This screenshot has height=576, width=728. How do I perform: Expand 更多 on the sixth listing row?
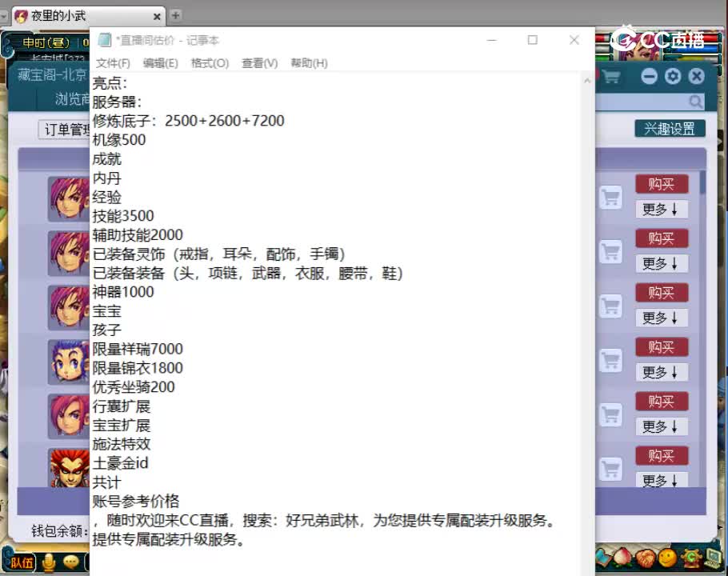click(662, 480)
